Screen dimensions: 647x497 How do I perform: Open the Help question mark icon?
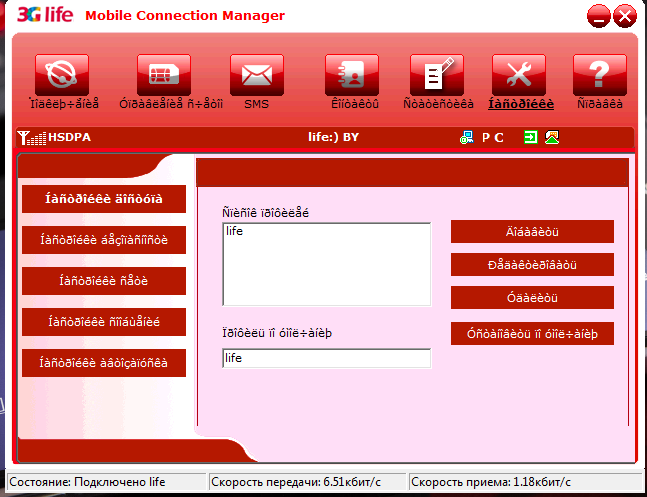point(600,75)
